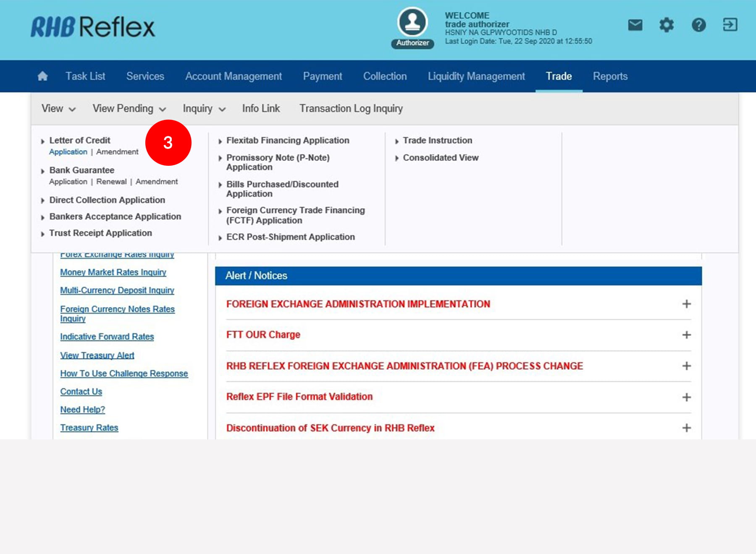Expand the FTT OUR Charge notice

pyautogui.click(x=686, y=335)
